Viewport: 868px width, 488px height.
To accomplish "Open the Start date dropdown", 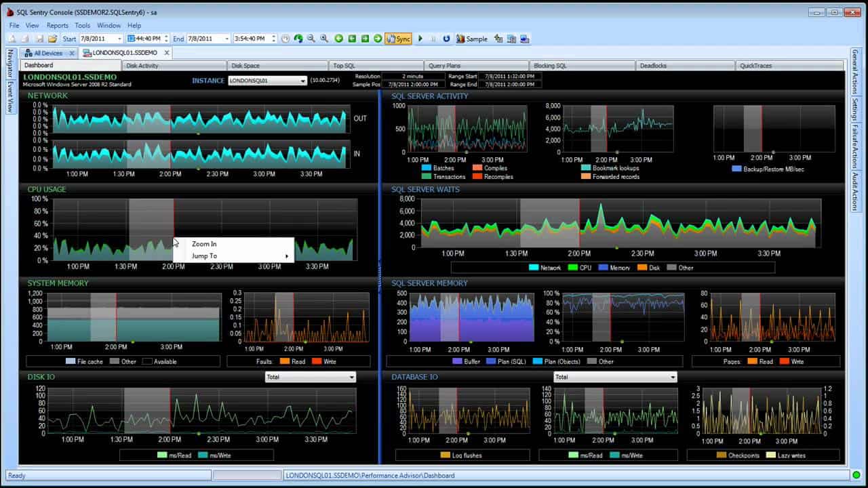I will click(x=119, y=39).
